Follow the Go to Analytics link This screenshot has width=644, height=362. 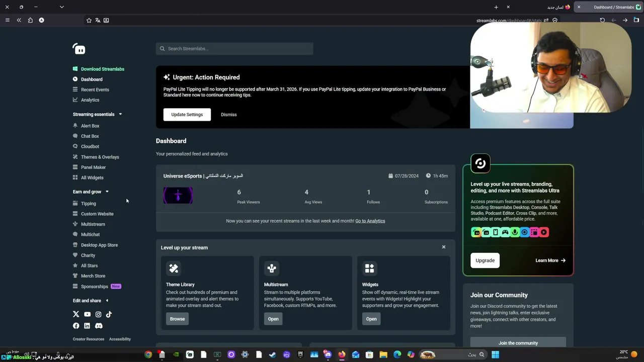[370, 221]
